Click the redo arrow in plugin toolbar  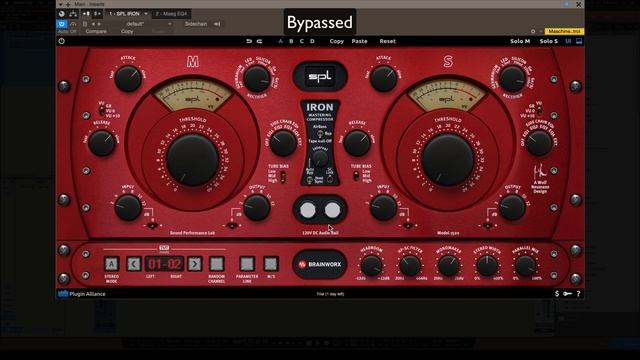[259, 41]
